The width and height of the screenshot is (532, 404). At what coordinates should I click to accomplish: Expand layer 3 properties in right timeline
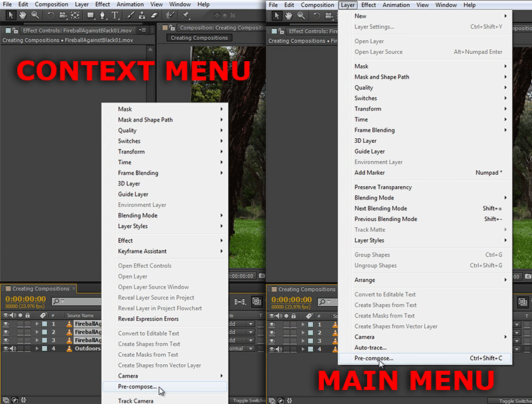click(x=303, y=341)
